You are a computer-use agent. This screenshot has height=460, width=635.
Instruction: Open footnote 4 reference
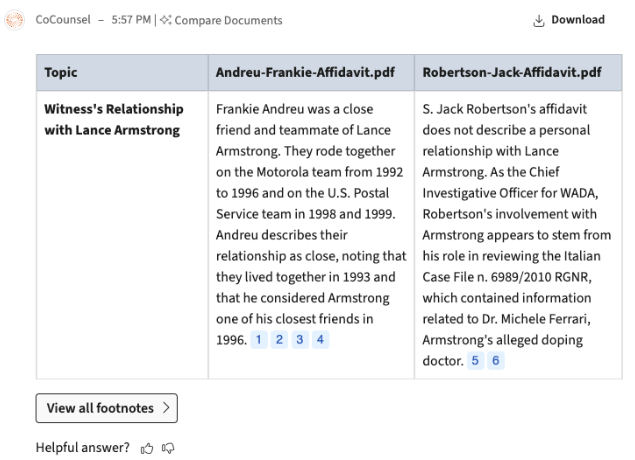click(x=320, y=340)
